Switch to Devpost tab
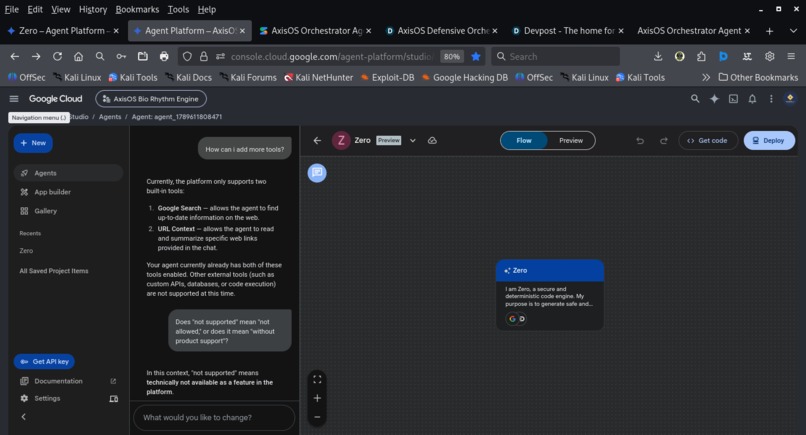This screenshot has height=435, width=806. 569,31
